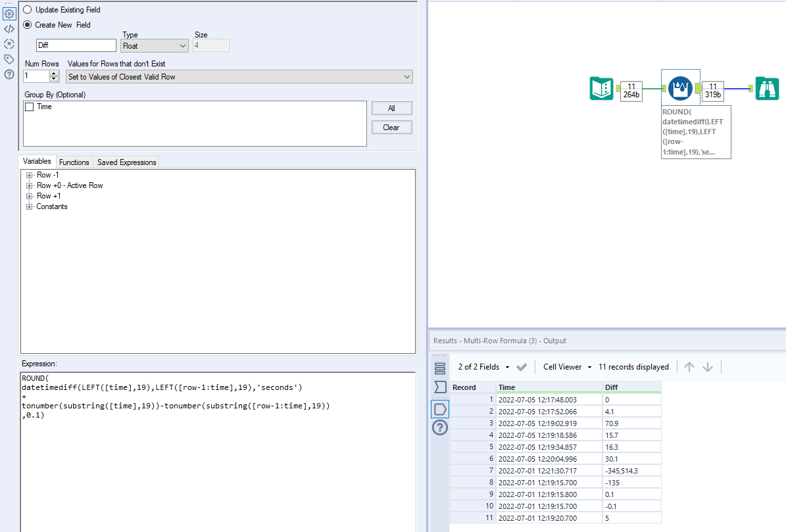Click the help question mark icon in the sidebar

[9, 74]
